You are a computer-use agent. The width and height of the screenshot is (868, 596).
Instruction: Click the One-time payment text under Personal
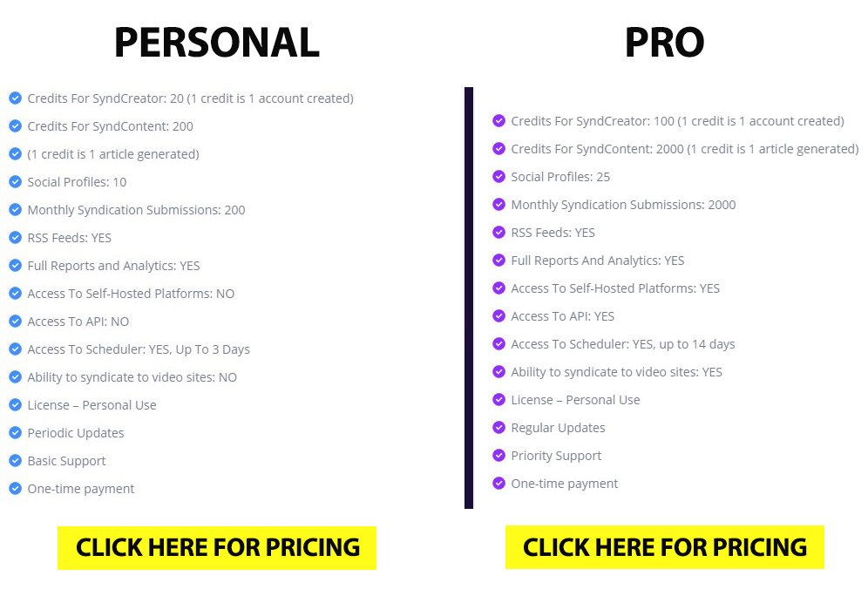tap(81, 489)
